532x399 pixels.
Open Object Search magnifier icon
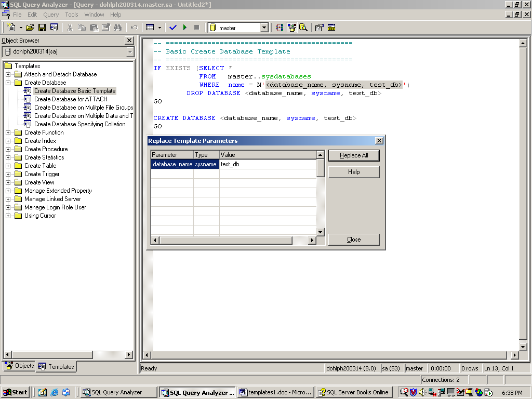(303, 28)
